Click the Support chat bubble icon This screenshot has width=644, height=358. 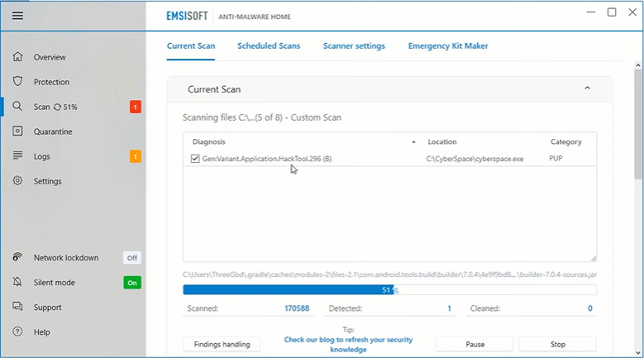(17, 307)
